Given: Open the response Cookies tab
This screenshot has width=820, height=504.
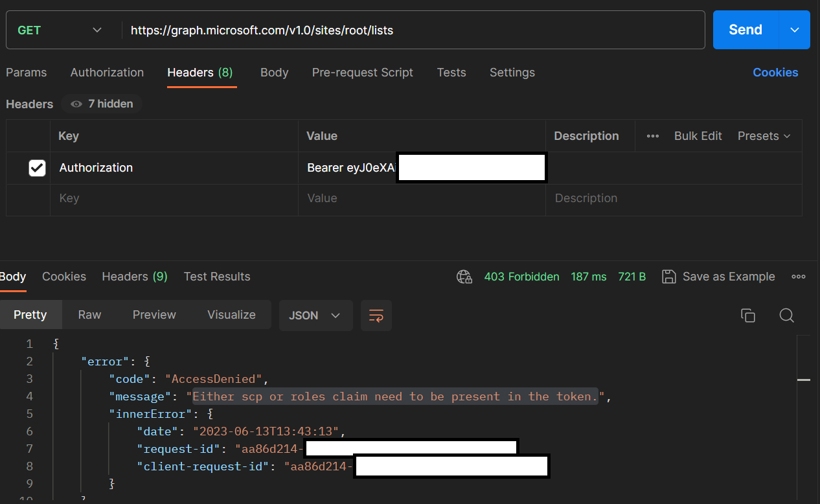Looking at the screenshot, I should pos(64,277).
